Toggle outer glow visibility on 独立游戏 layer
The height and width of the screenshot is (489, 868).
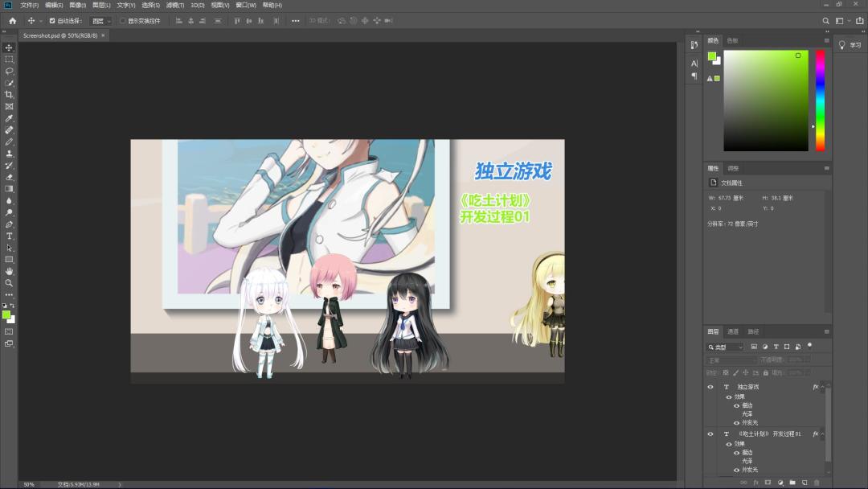(736, 423)
